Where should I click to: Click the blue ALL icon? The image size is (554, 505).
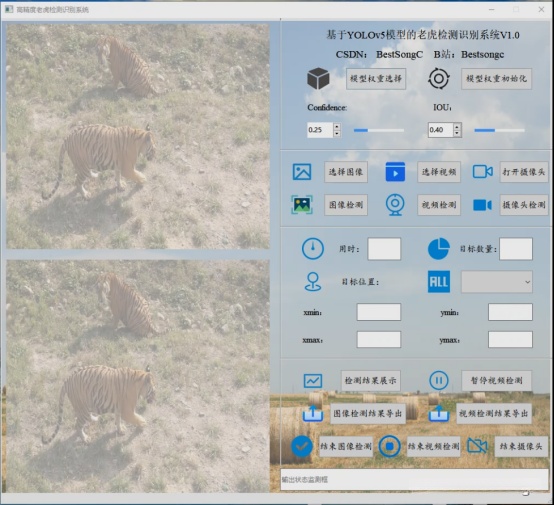click(x=439, y=282)
